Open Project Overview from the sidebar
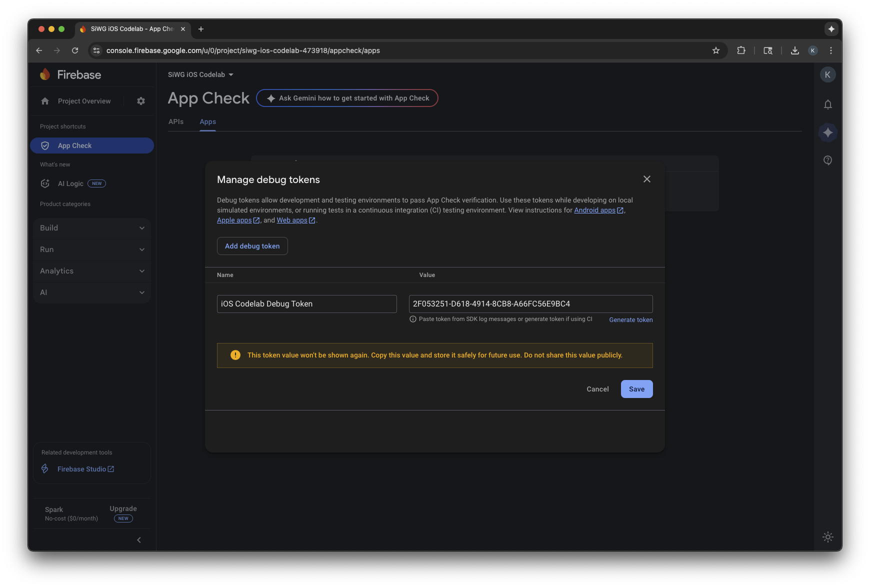Screen dimensions: 870x588 tap(83, 101)
